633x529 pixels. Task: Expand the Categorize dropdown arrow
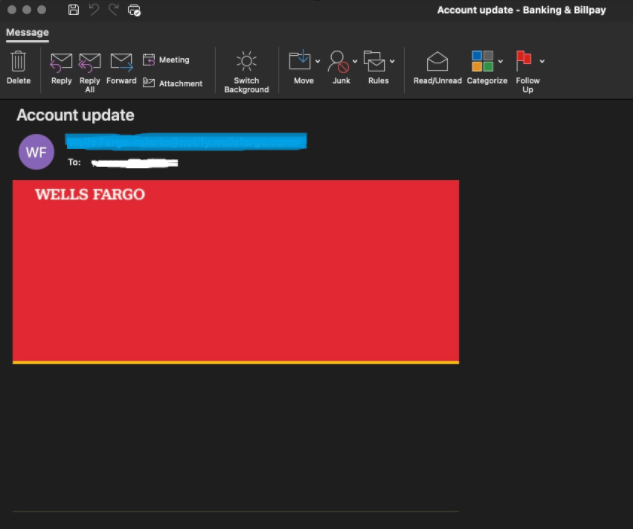(501, 61)
